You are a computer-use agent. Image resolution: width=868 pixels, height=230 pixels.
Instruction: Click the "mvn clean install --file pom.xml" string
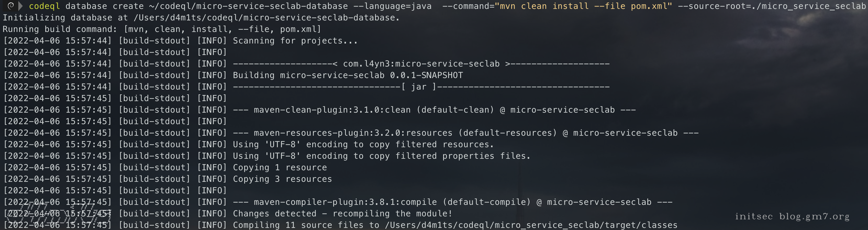click(x=583, y=6)
